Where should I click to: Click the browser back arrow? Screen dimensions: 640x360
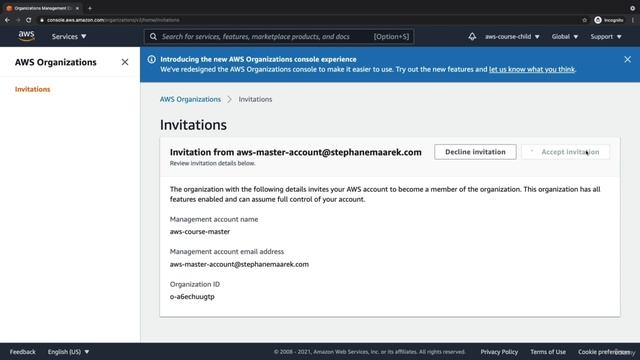(7, 20)
